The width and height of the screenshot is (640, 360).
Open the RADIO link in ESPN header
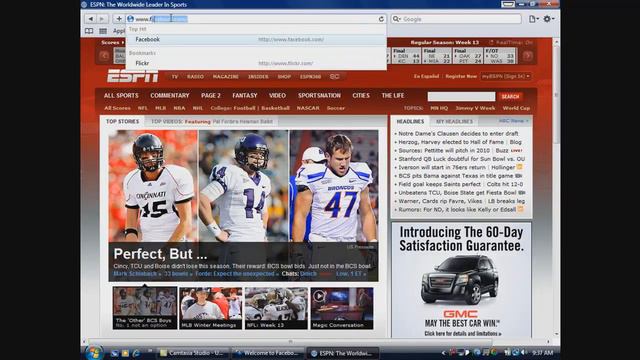[x=195, y=77]
